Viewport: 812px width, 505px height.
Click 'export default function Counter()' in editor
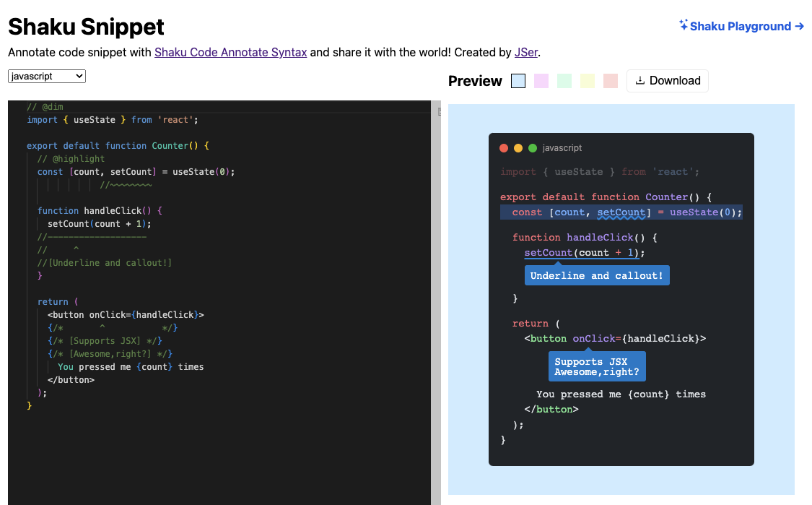tap(118, 146)
